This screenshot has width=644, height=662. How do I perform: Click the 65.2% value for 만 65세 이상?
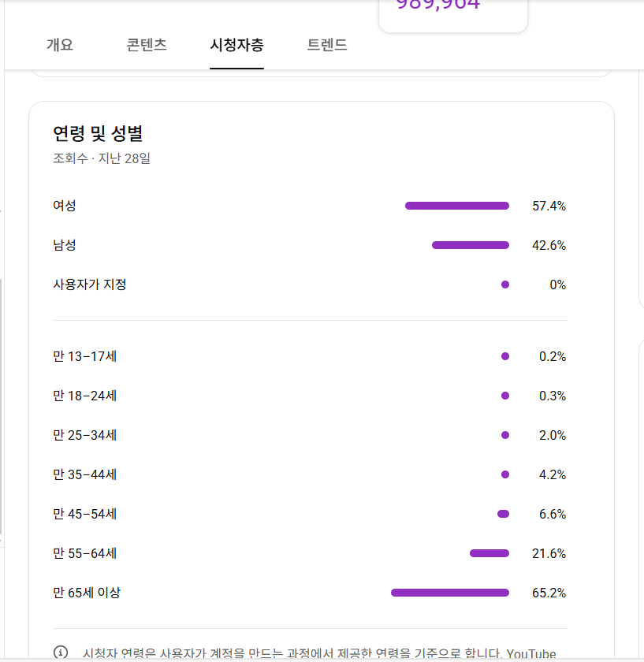(549, 593)
